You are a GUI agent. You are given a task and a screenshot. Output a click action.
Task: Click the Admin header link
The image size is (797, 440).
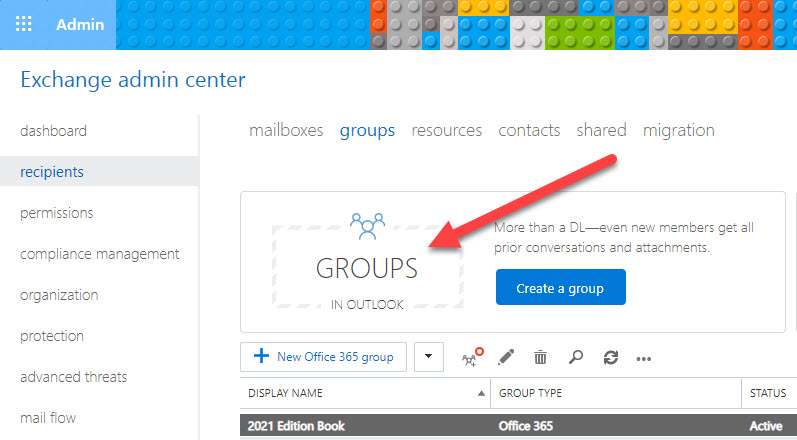(x=80, y=24)
